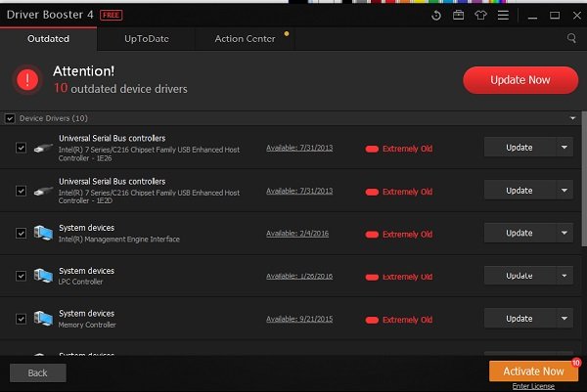The height and width of the screenshot is (392, 587).
Task: Open Available: 7/31/2013 link for controller 1E2D
Action: (299, 191)
